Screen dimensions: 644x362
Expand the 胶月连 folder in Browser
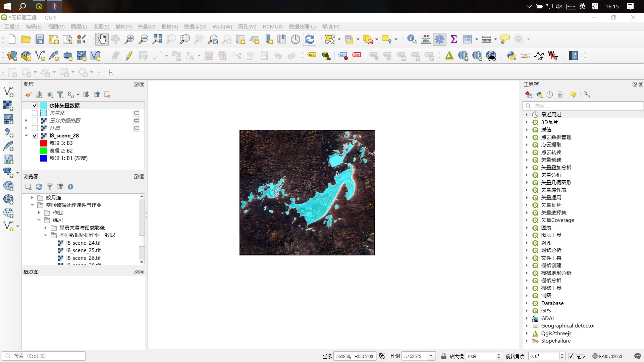click(x=32, y=198)
